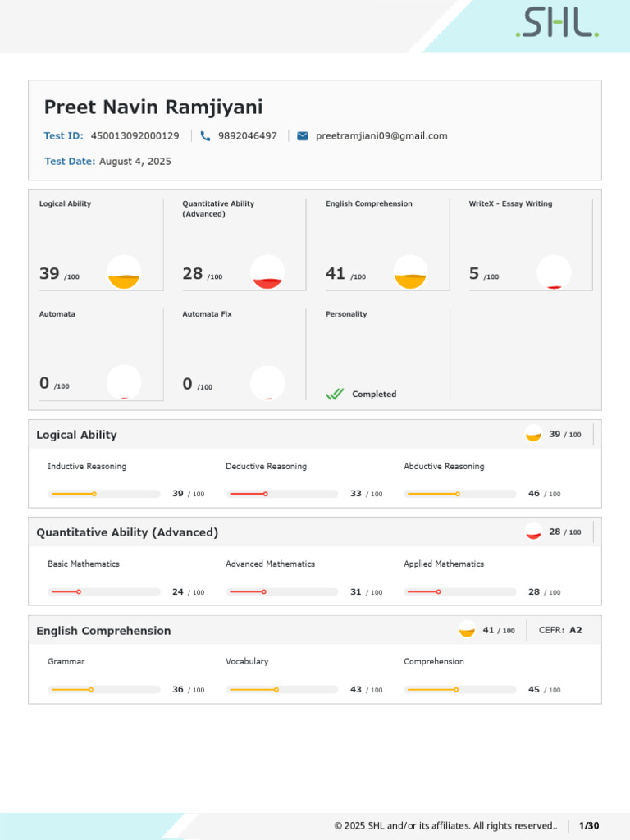Click the Quantitative Ability red gauge icon

[267, 272]
